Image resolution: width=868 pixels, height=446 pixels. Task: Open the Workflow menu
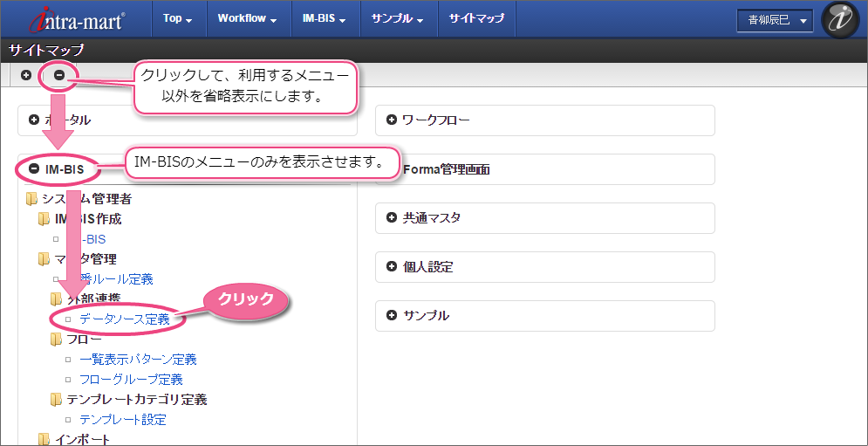pos(248,18)
